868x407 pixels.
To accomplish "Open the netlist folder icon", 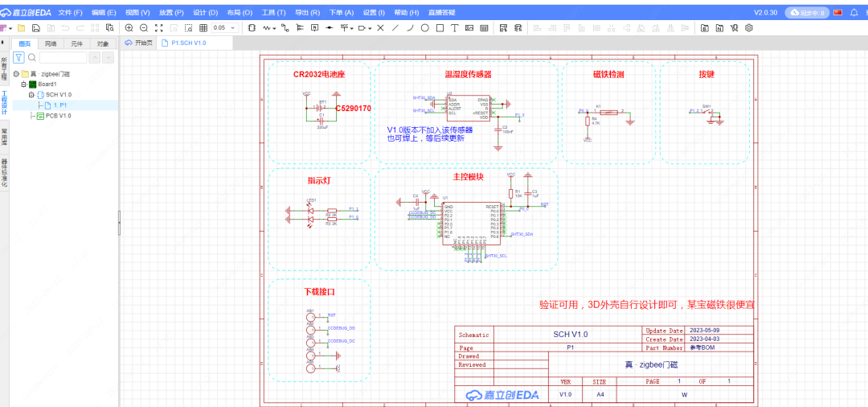I will pos(719,27).
